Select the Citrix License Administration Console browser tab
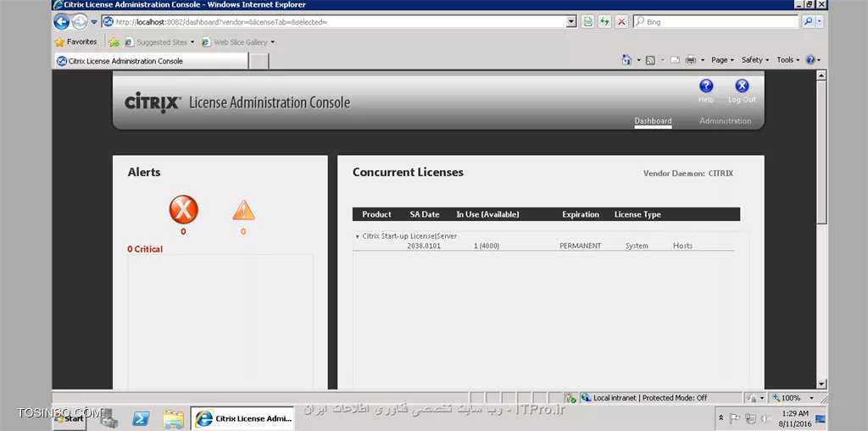The image size is (868, 431). (x=151, y=61)
